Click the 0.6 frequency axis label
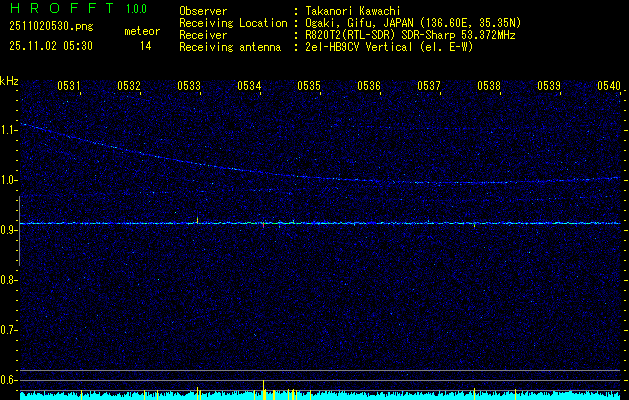This screenshot has width=629, height=400. (9, 380)
